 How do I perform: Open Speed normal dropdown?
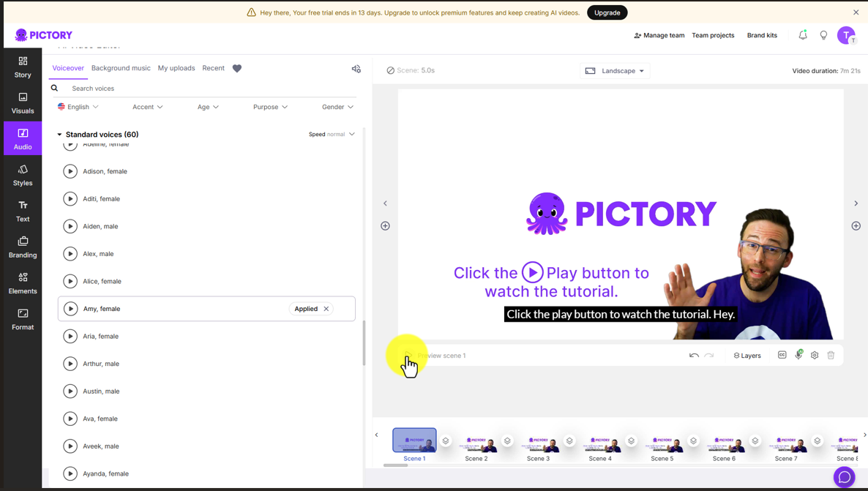pyautogui.click(x=332, y=134)
